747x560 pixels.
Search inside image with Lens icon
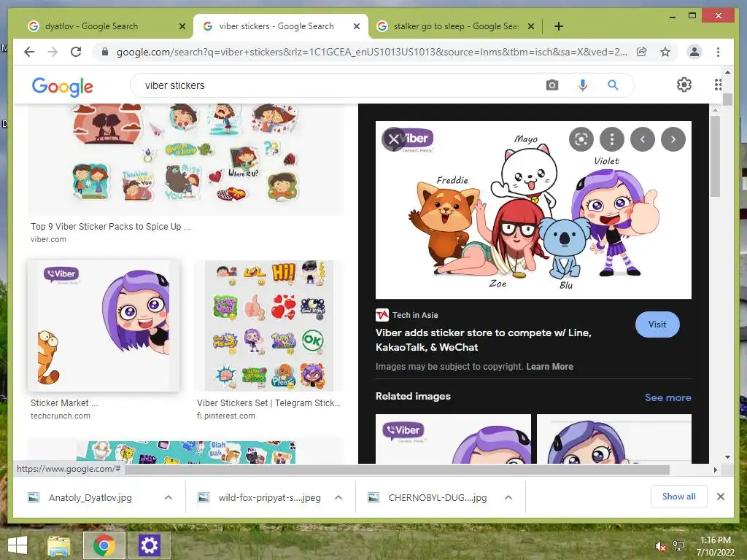click(581, 139)
